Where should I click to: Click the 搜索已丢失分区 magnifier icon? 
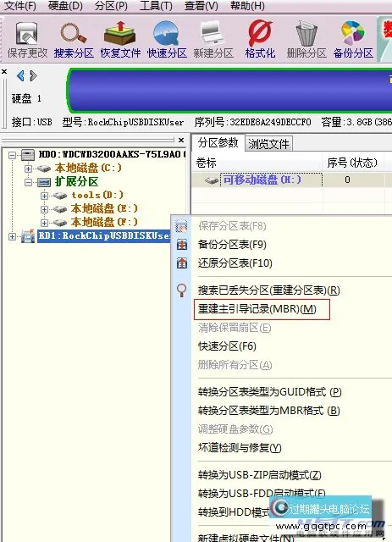(182, 290)
